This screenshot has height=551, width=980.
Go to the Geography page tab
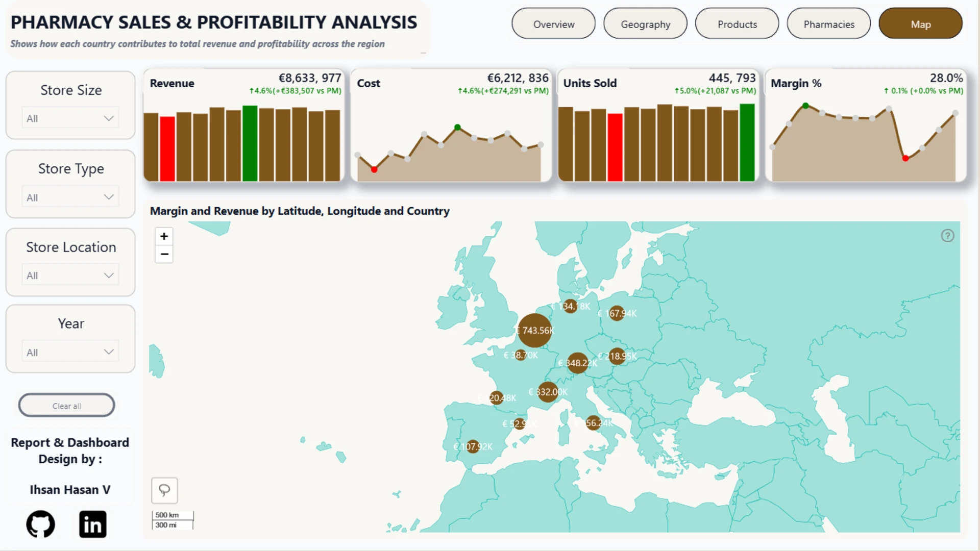645,23
